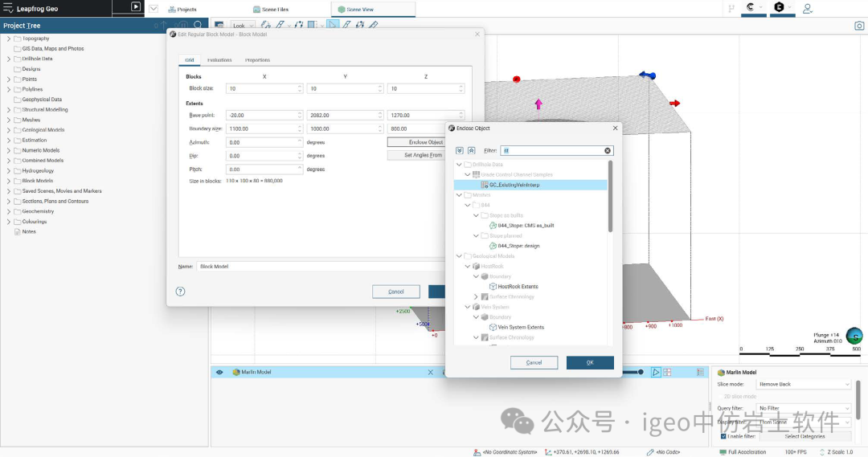Remove Marlin Model from the scene list
The width and height of the screenshot is (868, 457).
[x=431, y=373]
